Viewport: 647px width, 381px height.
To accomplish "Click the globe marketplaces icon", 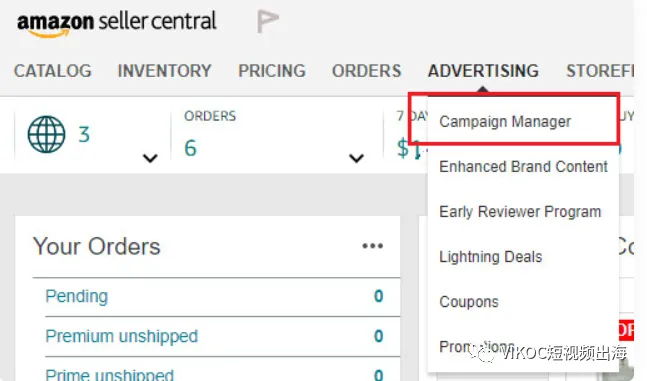I will pos(46,134).
